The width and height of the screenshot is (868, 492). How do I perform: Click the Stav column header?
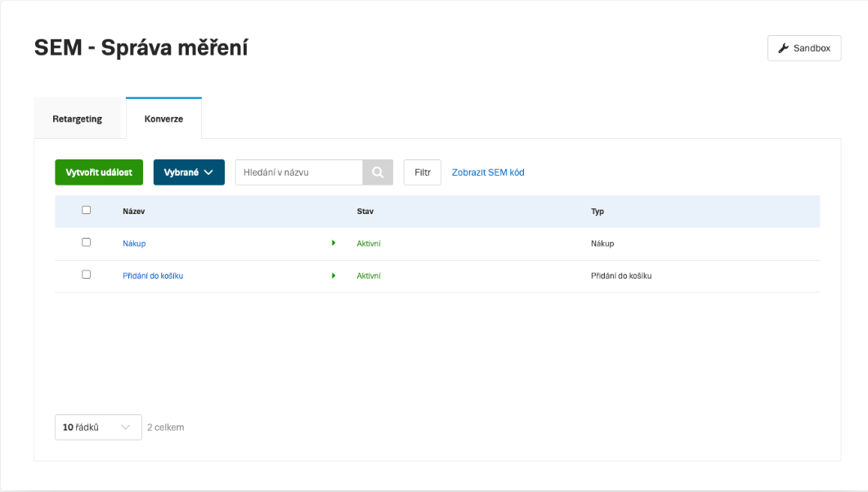click(365, 212)
